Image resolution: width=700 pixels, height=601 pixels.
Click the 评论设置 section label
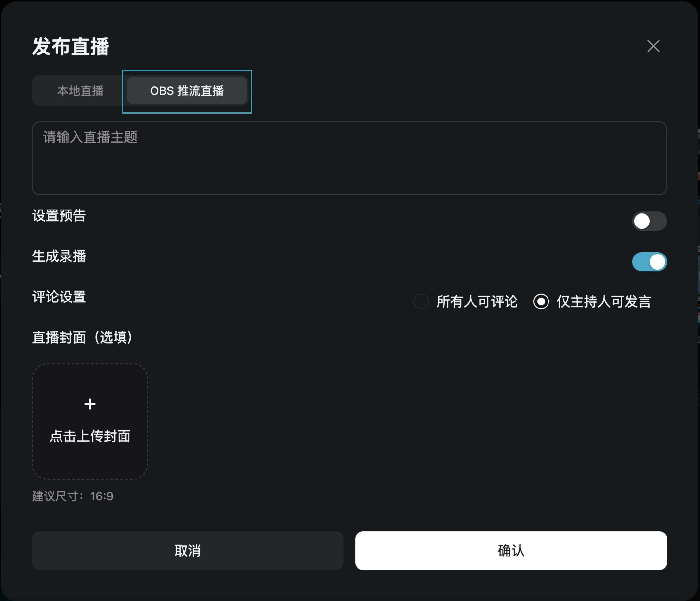[x=59, y=297]
